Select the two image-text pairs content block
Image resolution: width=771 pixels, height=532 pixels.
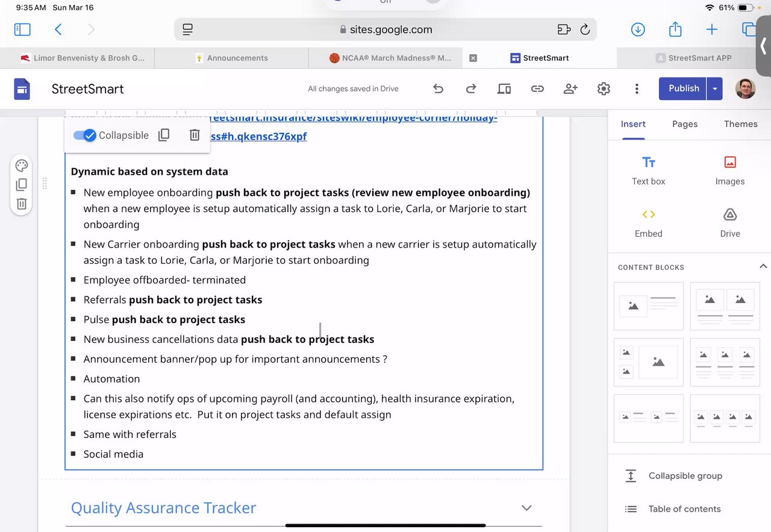pyautogui.click(x=649, y=418)
